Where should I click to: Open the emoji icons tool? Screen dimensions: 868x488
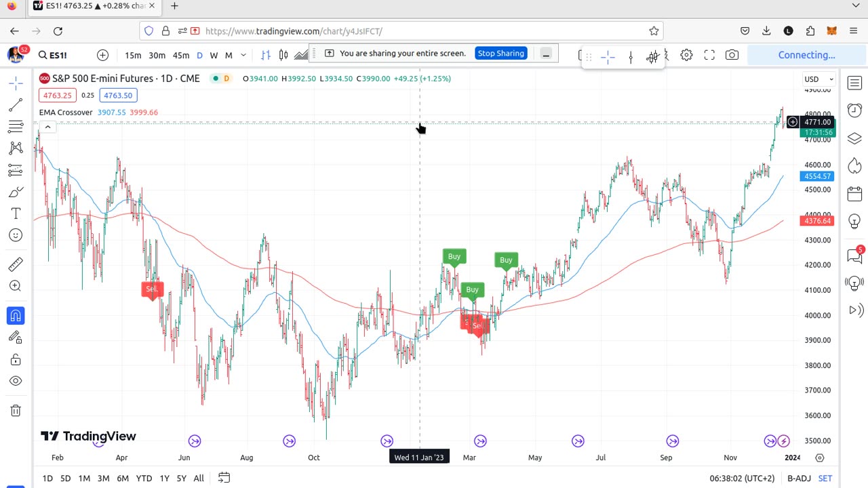16,235
